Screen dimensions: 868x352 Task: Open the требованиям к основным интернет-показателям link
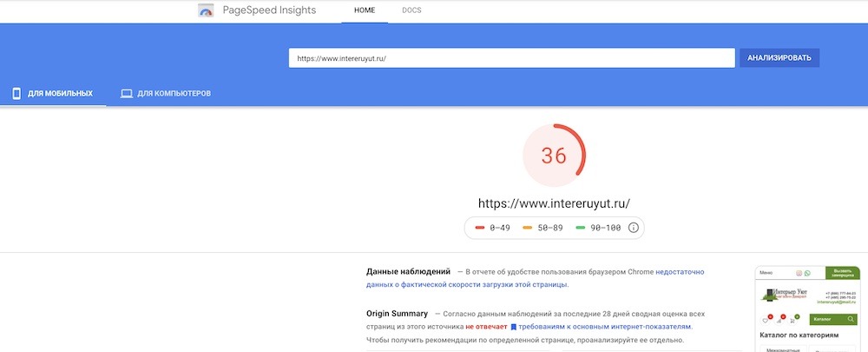point(605,327)
